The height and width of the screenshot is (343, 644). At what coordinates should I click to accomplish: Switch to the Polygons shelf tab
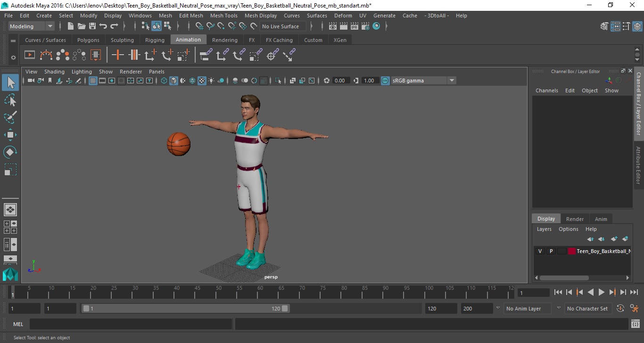(88, 40)
